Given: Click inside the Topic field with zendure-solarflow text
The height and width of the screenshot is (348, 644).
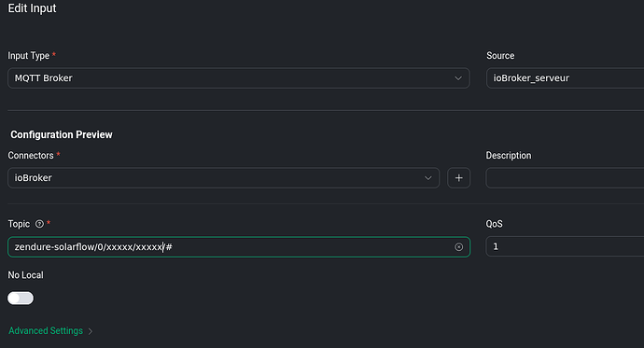Looking at the screenshot, I should pos(239,246).
